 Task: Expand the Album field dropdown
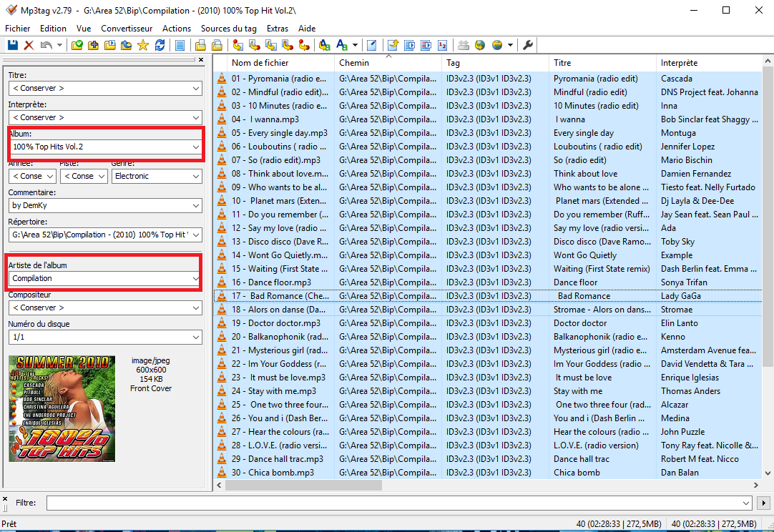click(x=196, y=147)
